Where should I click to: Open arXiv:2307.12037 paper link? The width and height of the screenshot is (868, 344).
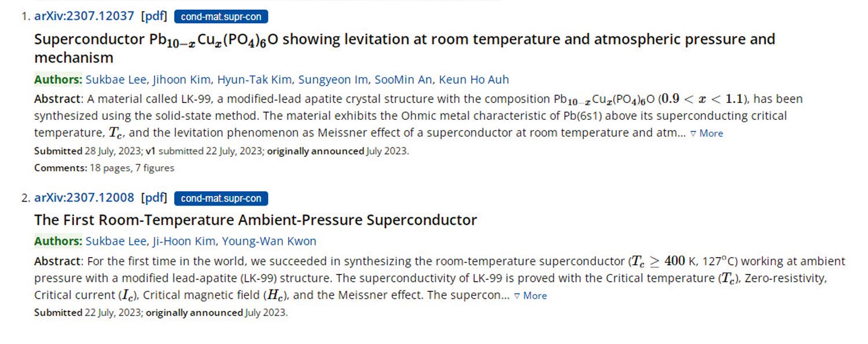click(84, 16)
